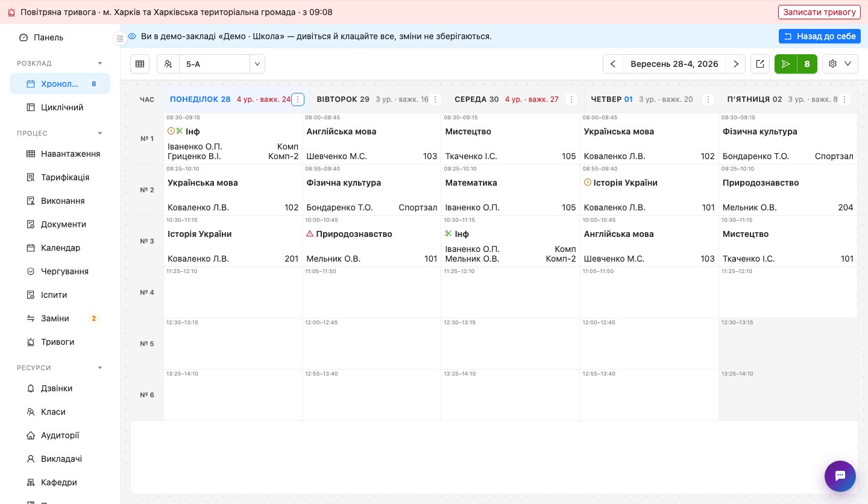
Task: Open Четвер 01 column options menu
Action: (709, 99)
